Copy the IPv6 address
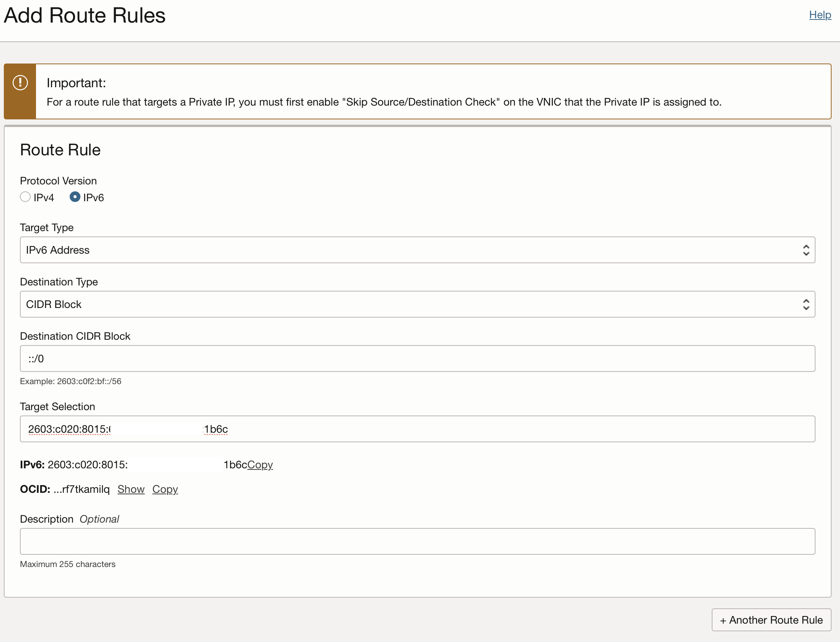This screenshot has height=642, width=840. 260,464
